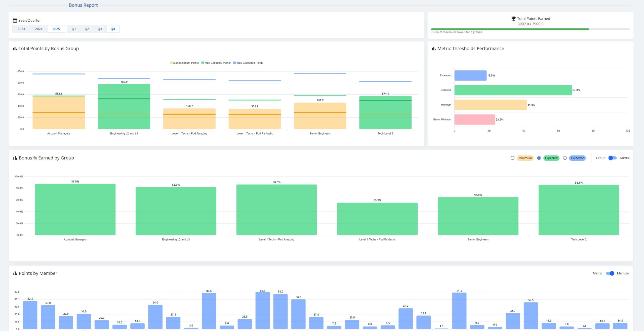Switch to year 2023
Image resolution: width=644 pixels, height=331 pixels.
tap(21, 29)
